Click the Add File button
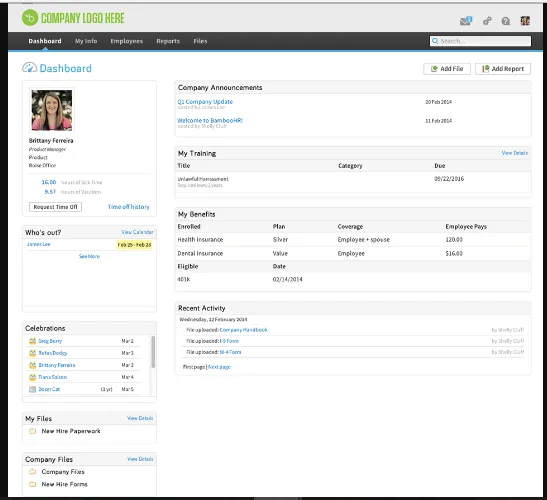This screenshot has height=500, width=547. (x=447, y=69)
